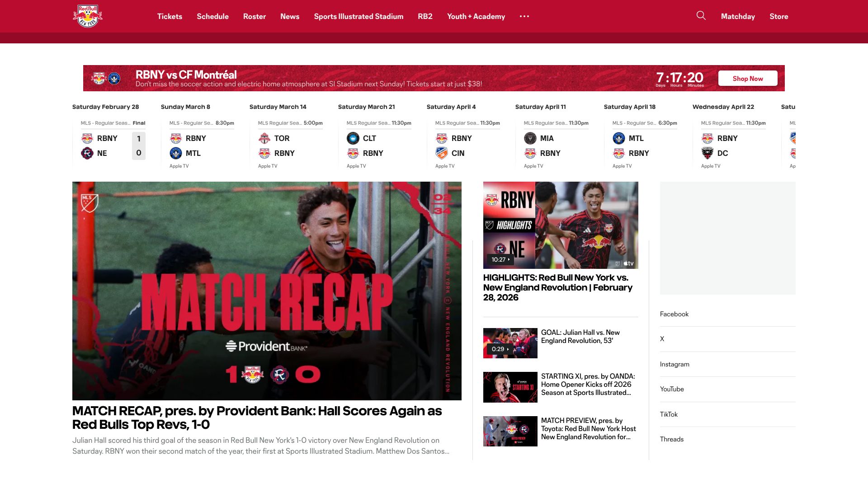Screen dimensions: 868x488
Task: Open Sports Illustrated Stadium menu item
Action: 359,16
